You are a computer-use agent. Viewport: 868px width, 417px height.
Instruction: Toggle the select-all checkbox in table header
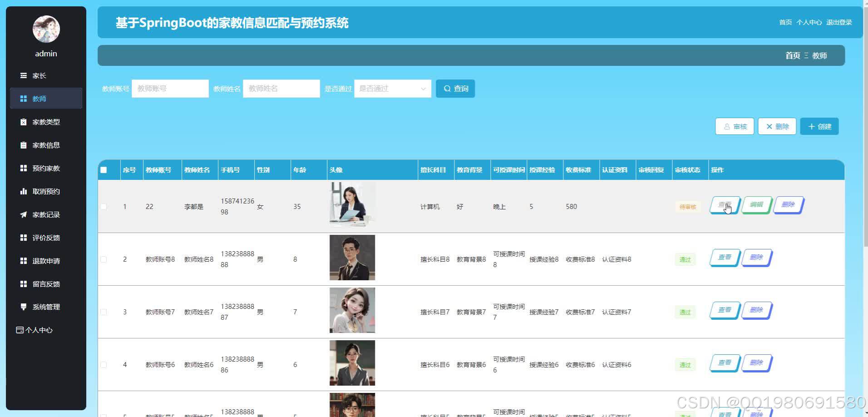point(104,170)
